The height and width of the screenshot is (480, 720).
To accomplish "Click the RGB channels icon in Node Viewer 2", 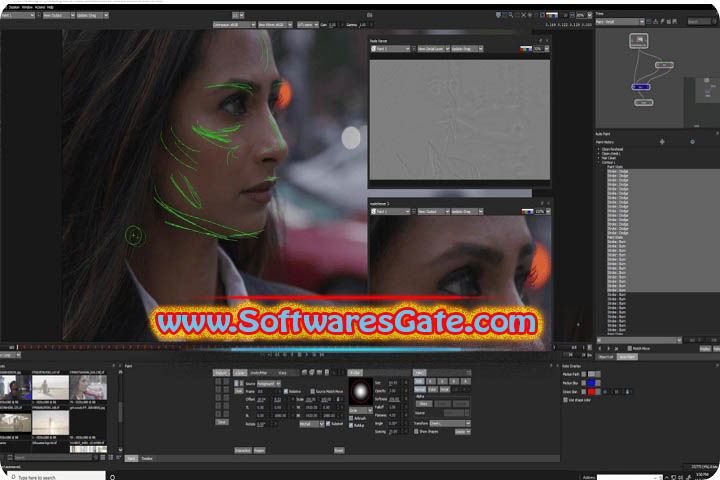I will click(x=527, y=211).
